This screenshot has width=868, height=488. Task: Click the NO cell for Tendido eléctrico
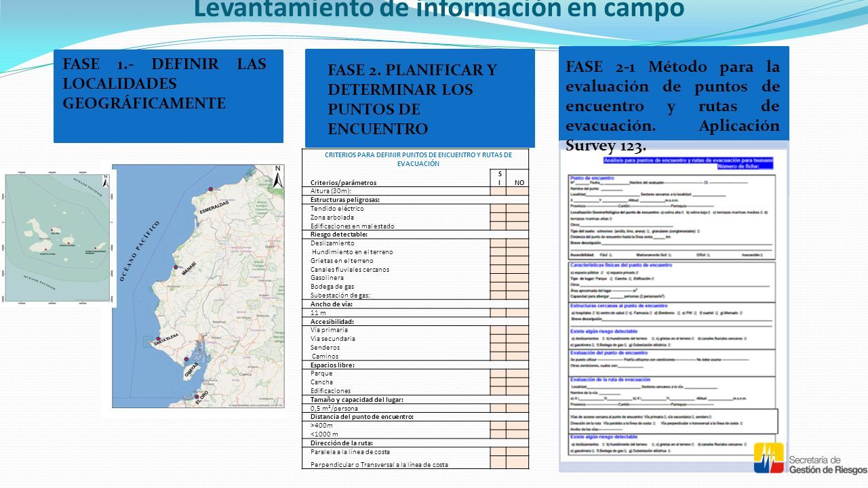(517, 209)
